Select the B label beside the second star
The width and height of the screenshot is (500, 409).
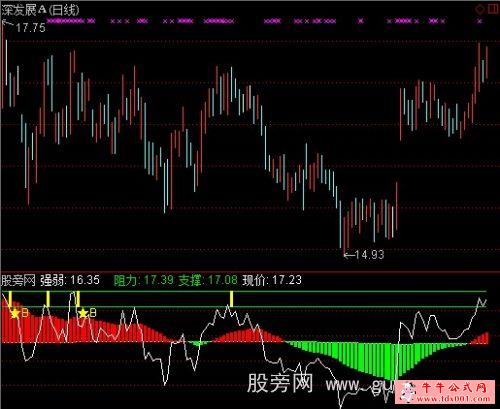(x=93, y=313)
